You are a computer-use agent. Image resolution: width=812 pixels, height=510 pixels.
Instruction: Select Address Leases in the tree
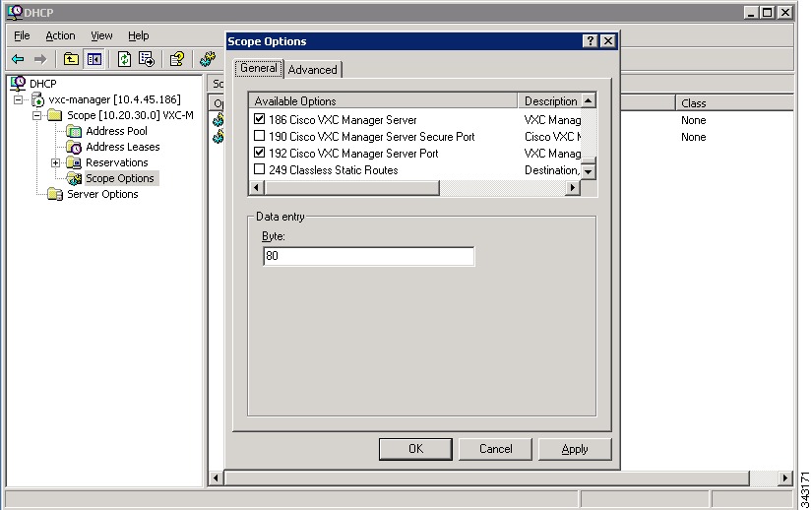[x=123, y=147]
